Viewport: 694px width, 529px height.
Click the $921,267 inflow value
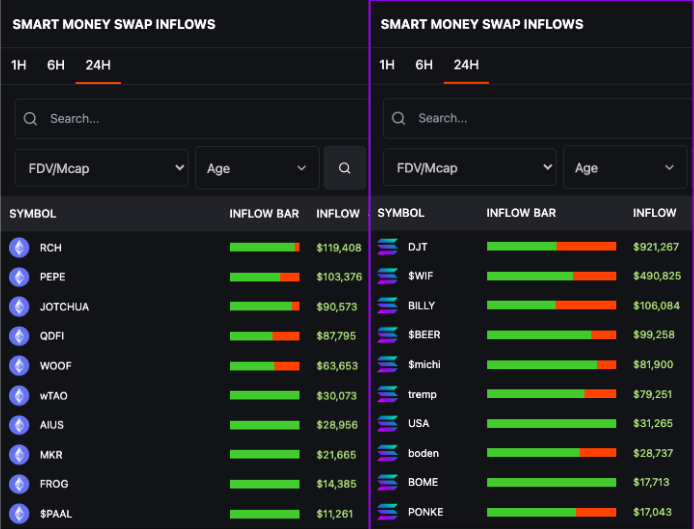(656, 247)
